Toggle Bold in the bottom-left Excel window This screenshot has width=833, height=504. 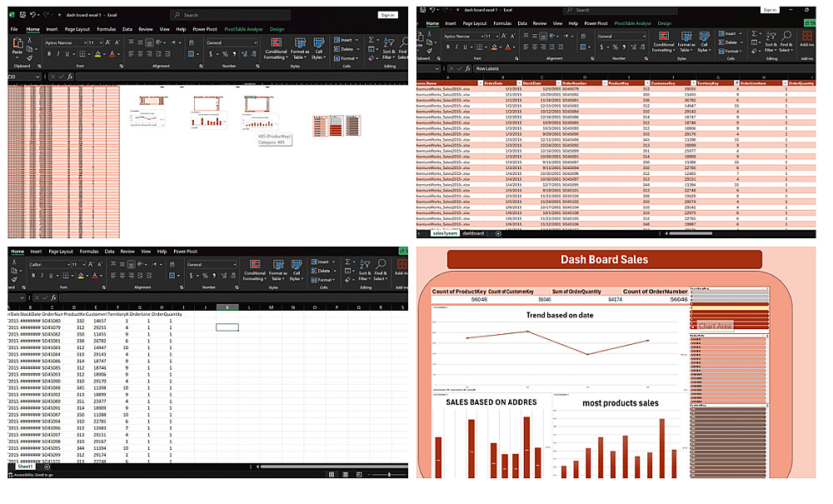[x=33, y=275]
